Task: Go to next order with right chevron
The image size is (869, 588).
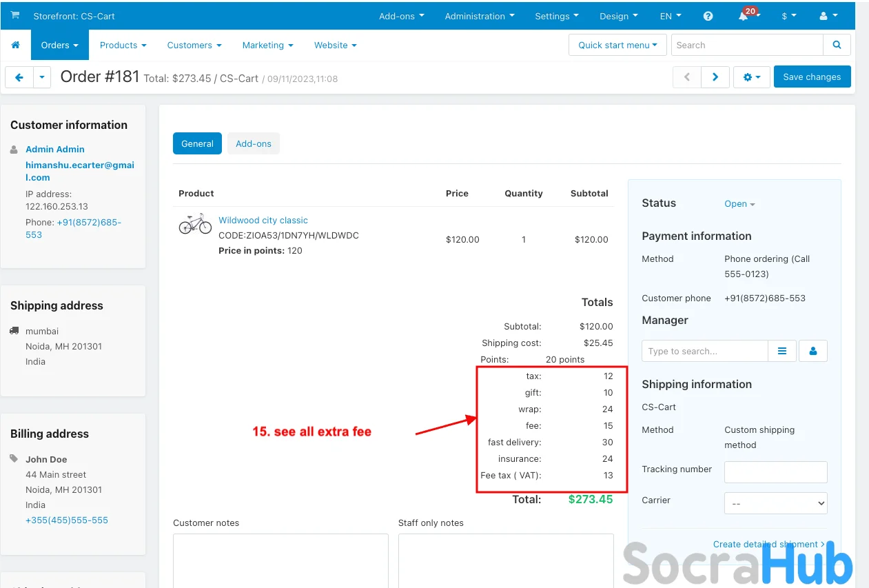Action: (x=715, y=77)
